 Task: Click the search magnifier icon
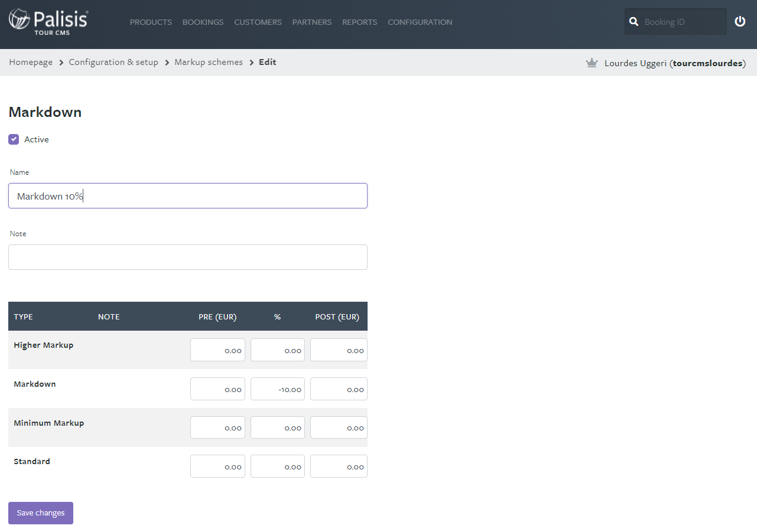[x=634, y=21]
